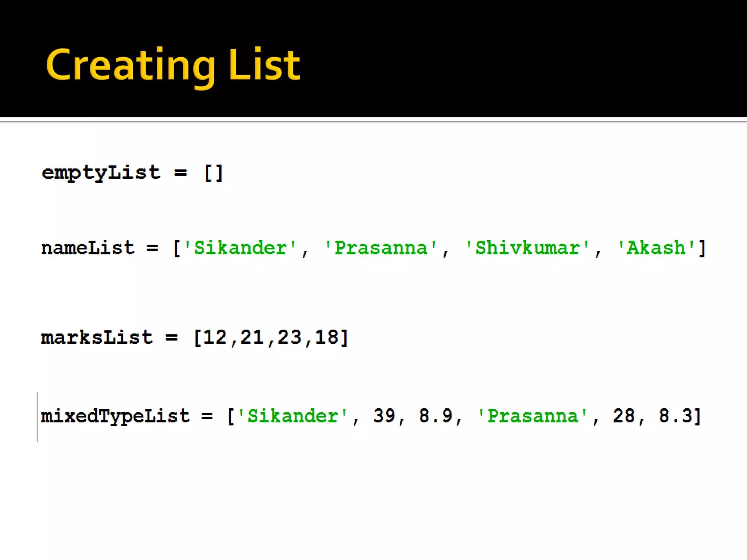Image resolution: width=747 pixels, height=560 pixels.
Task: Click 'Prasanna' string in the nameList line
Action: click(381, 248)
